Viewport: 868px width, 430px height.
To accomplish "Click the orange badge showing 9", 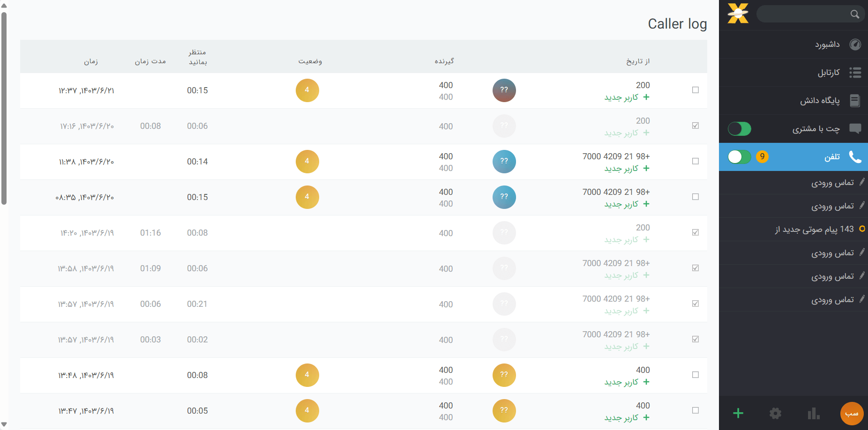I will 762,156.
